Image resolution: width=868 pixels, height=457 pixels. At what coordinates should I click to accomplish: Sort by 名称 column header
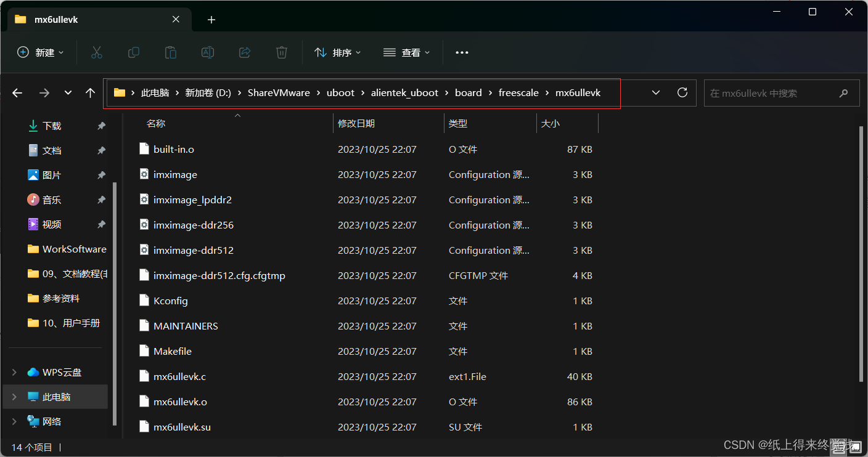(156, 123)
